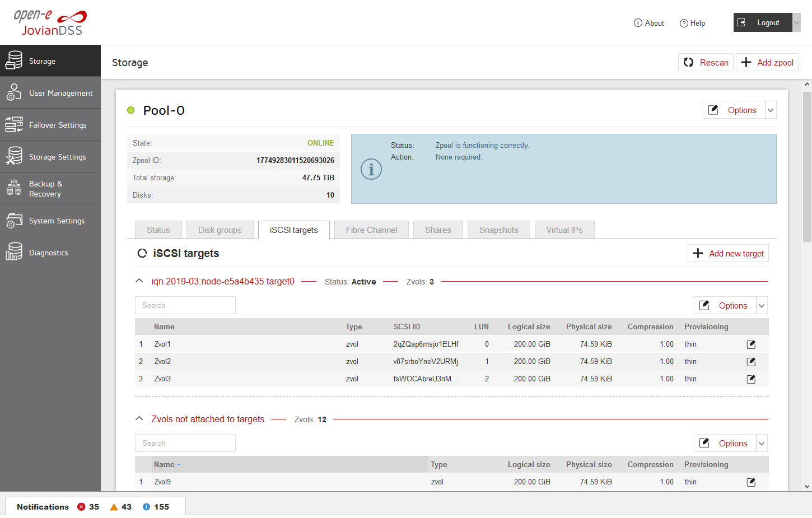Click Add new target button
Image resolution: width=812 pixels, height=518 pixels.
(728, 254)
